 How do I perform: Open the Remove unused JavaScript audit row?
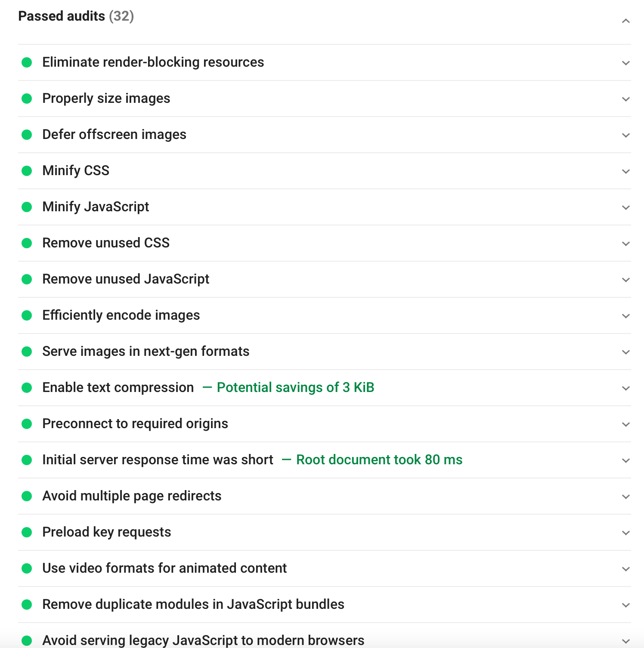pos(126,279)
